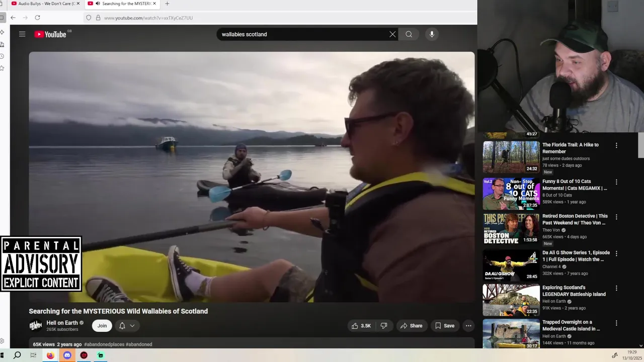
Task: Share this video
Action: [411, 326]
